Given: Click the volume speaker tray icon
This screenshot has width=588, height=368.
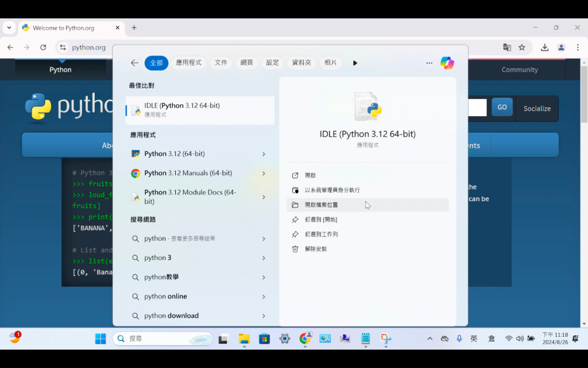Looking at the screenshot, I should [519, 338].
